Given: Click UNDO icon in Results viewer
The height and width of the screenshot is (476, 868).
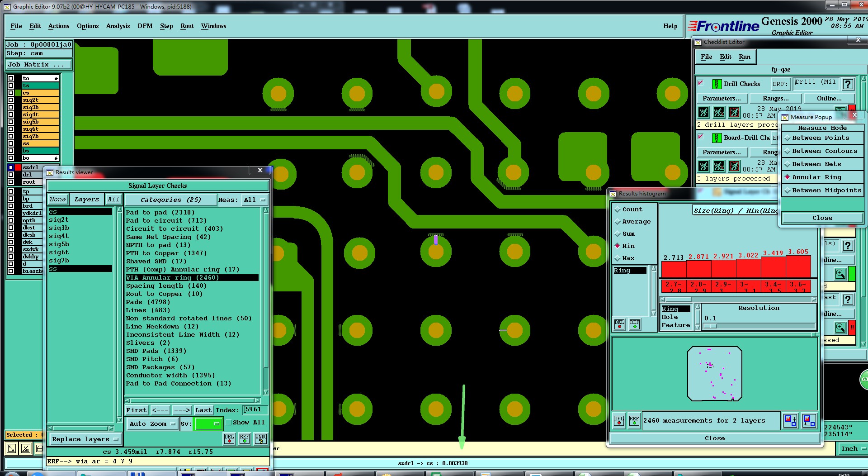Looking at the screenshot, I should 260,438.
